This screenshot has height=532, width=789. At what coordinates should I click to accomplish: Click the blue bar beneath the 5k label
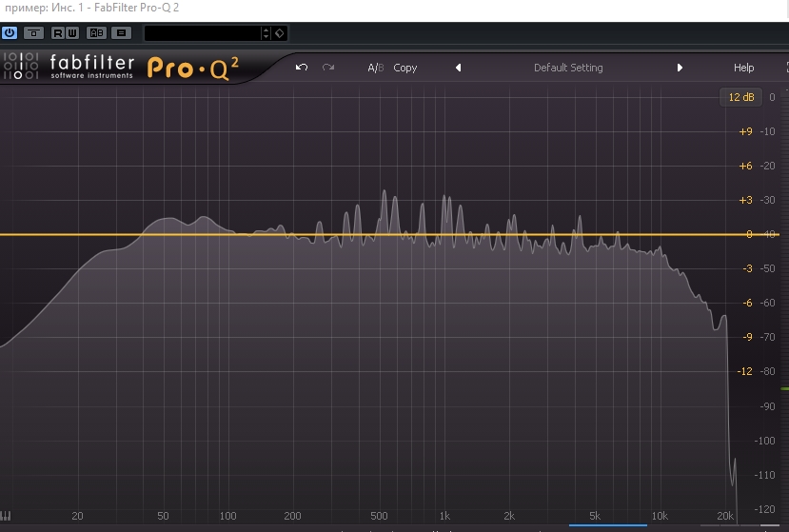point(608,525)
